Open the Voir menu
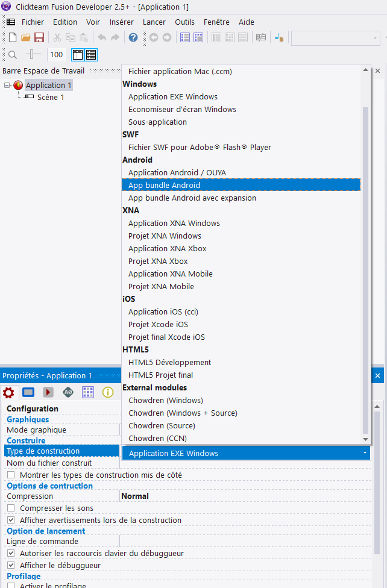Screen dimensions: 387x588 [93, 22]
